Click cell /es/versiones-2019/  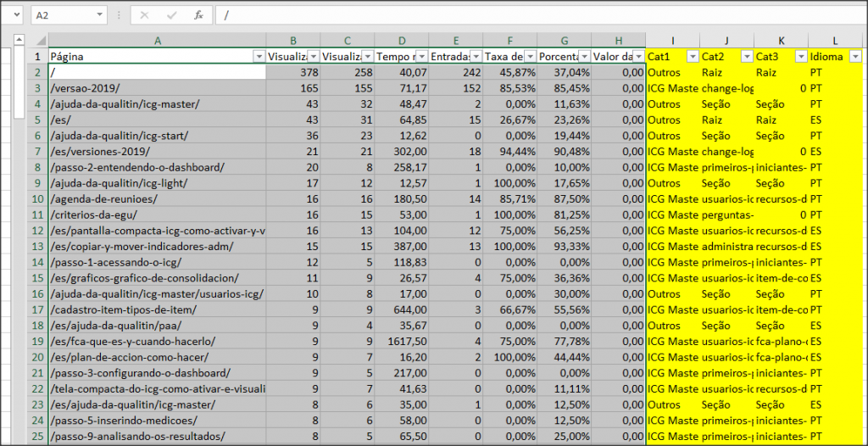pyautogui.click(x=157, y=151)
